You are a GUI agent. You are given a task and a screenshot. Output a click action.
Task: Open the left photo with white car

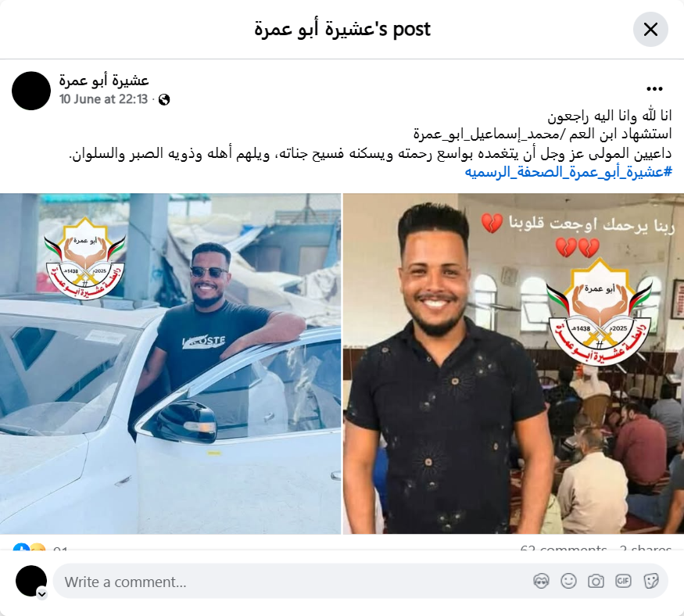[x=170, y=364]
